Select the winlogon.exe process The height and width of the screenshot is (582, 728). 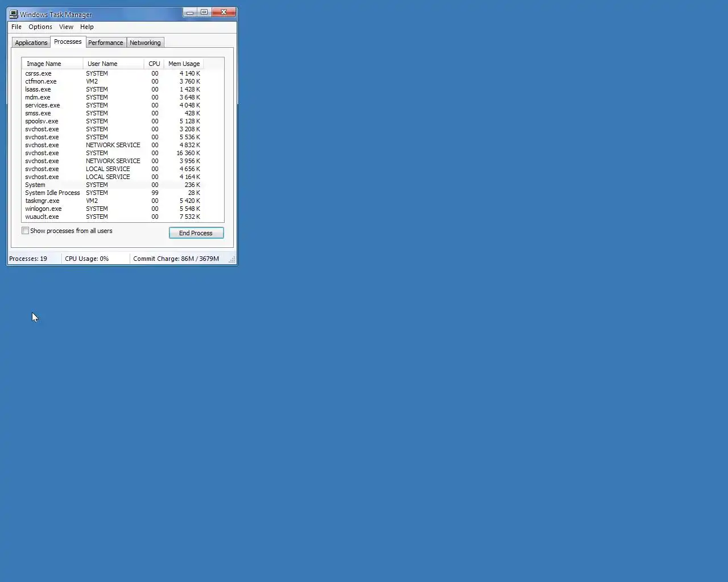click(112, 209)
